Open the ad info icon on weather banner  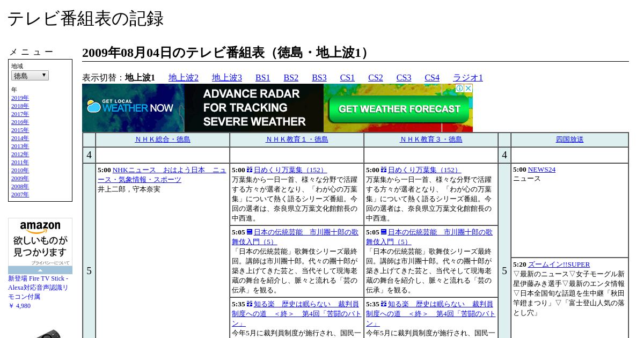point(460,89)
